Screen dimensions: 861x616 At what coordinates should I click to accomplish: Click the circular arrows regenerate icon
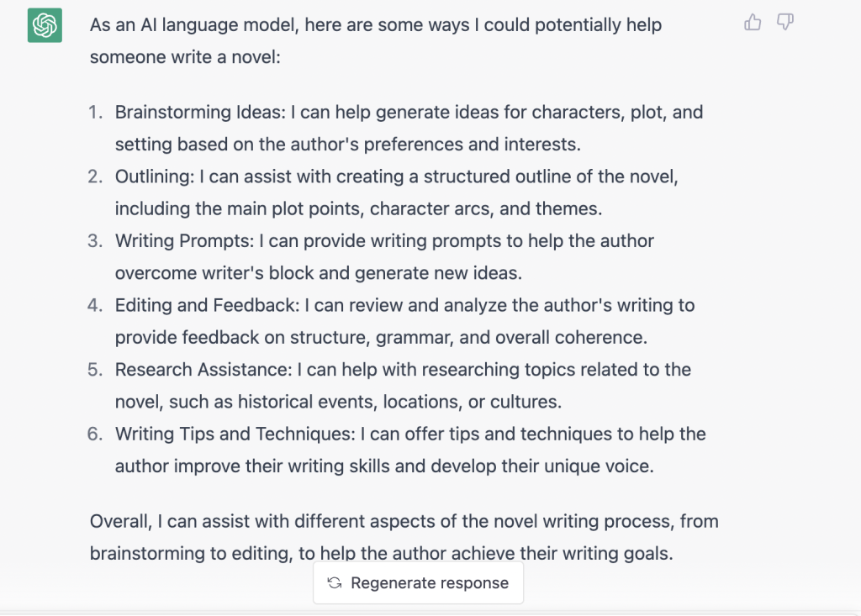pos(335,583)
